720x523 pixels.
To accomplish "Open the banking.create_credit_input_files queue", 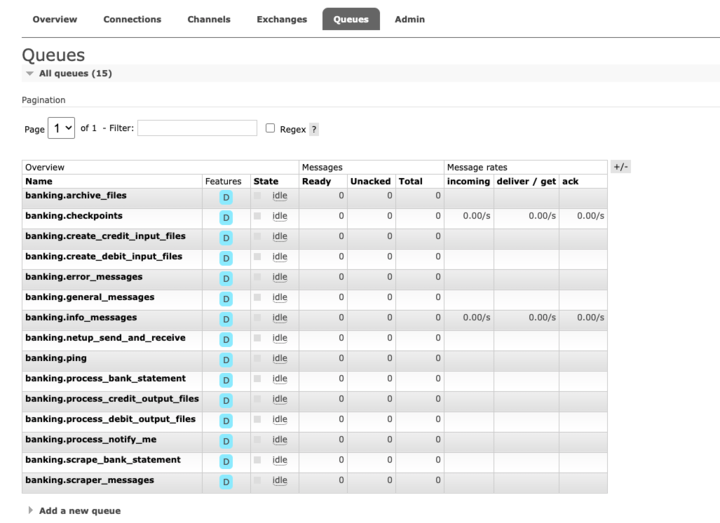I will click(x=106, y=236).
